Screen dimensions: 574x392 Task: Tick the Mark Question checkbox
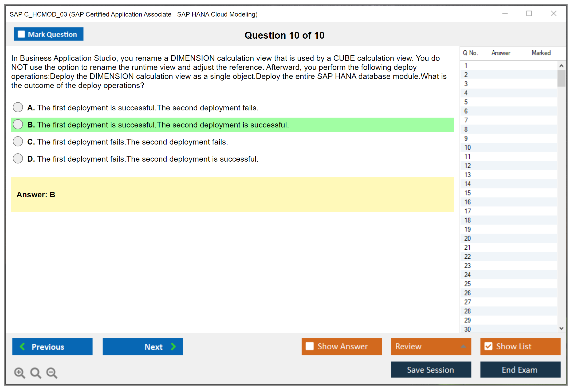click(x=21, y=34)
